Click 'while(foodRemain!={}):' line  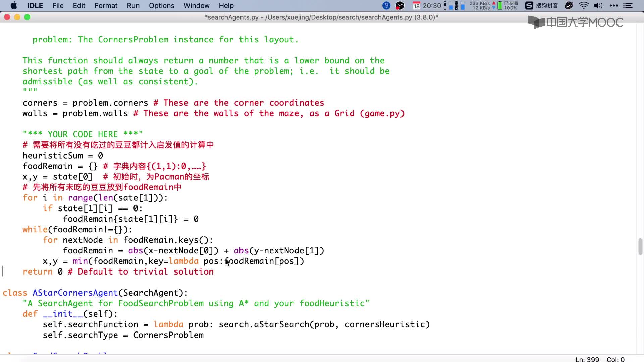pyautogui.click(x=77, y=230)
